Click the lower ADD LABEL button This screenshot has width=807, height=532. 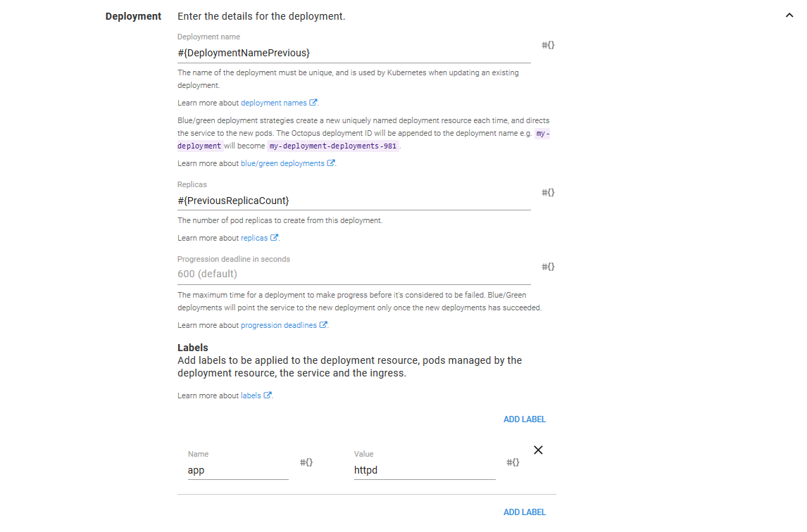525,512
